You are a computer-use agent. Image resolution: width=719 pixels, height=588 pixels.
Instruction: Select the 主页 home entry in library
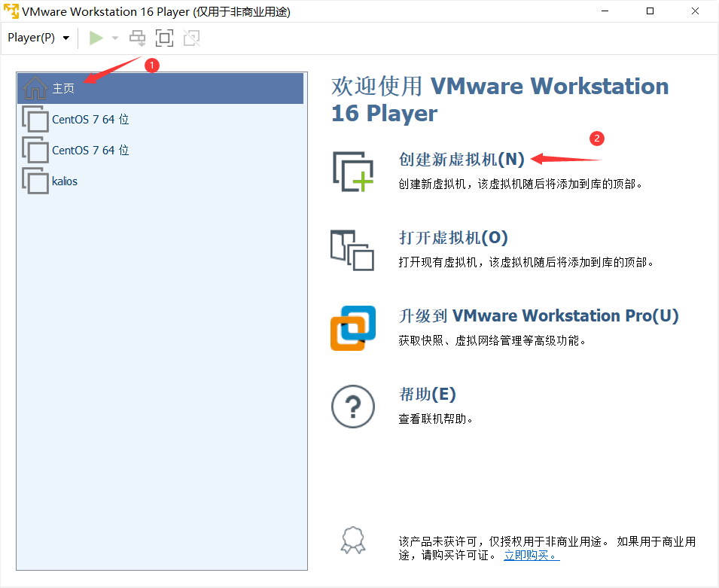(160, 88)
